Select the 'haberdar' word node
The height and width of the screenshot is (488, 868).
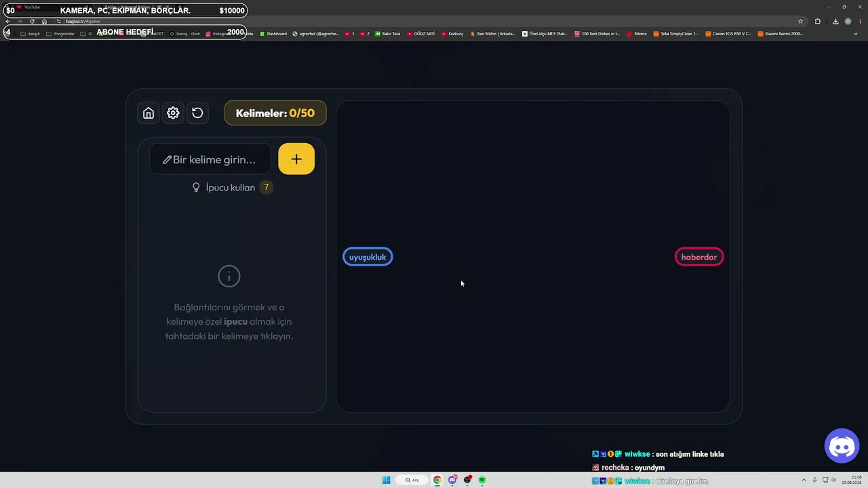coord(699,257)
